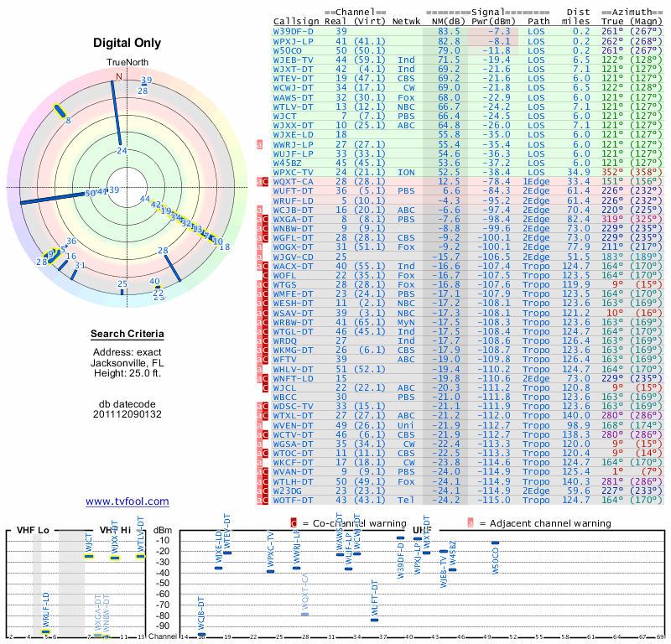Click the co-channel marker beside WOFL
Image resolution: width=671 pixels, height=644 pixels.
[265, 276]
